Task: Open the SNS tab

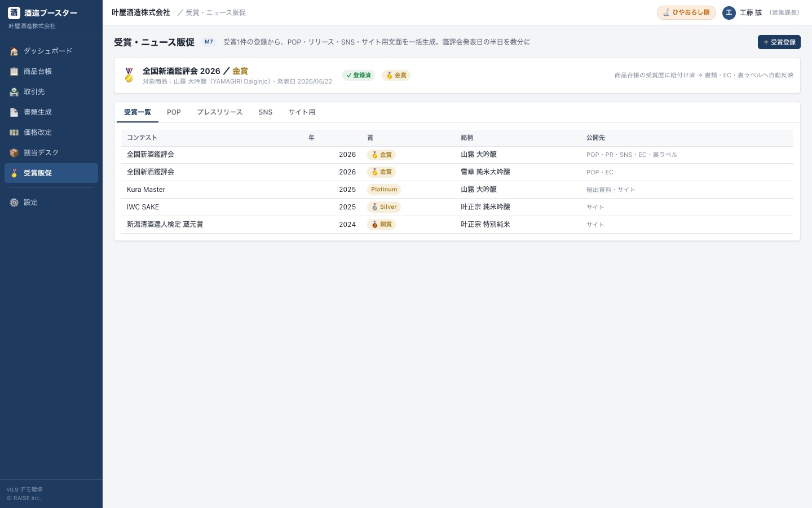Action: [x=266, y=112]
